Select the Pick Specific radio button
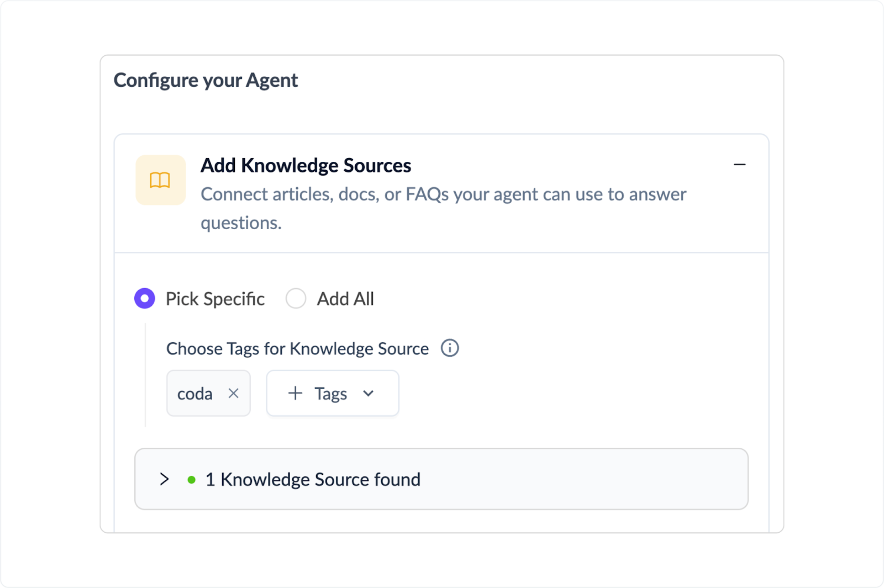The image size is (884, 588). (x=145, y=299)
